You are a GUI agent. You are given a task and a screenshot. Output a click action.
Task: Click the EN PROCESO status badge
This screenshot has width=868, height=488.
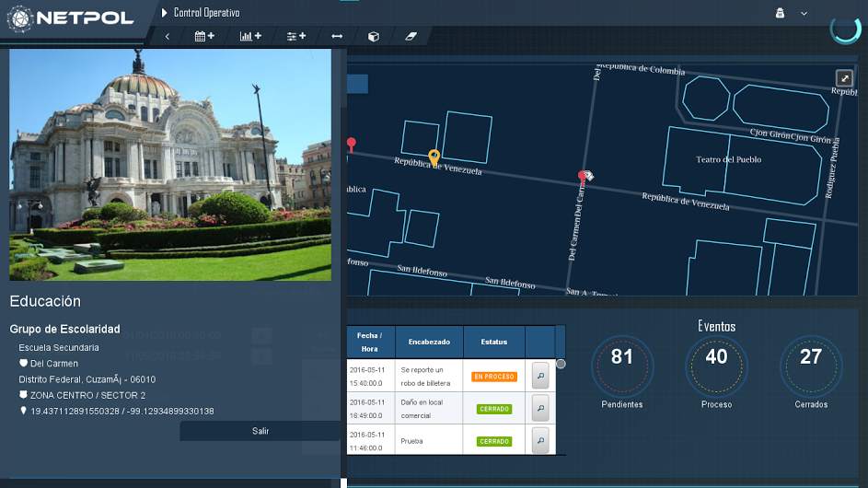tap(493, 377)
